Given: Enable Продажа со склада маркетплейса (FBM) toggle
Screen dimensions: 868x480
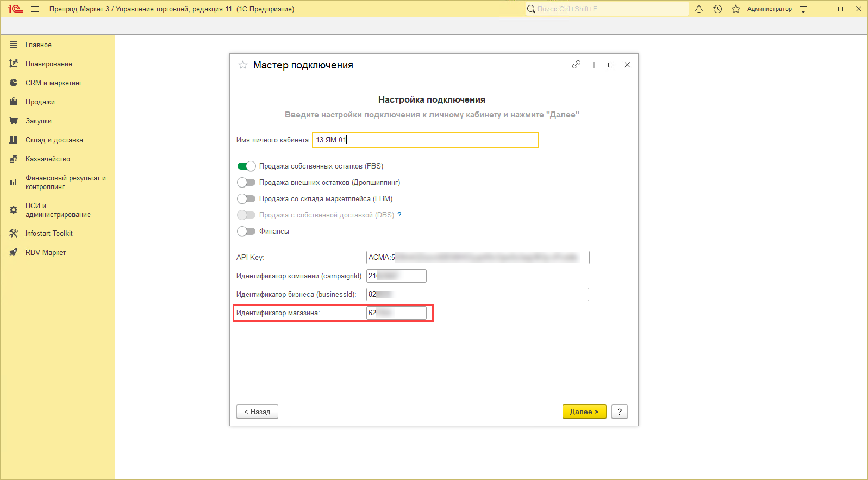Looking at the screenshot, I should [246, 198].
